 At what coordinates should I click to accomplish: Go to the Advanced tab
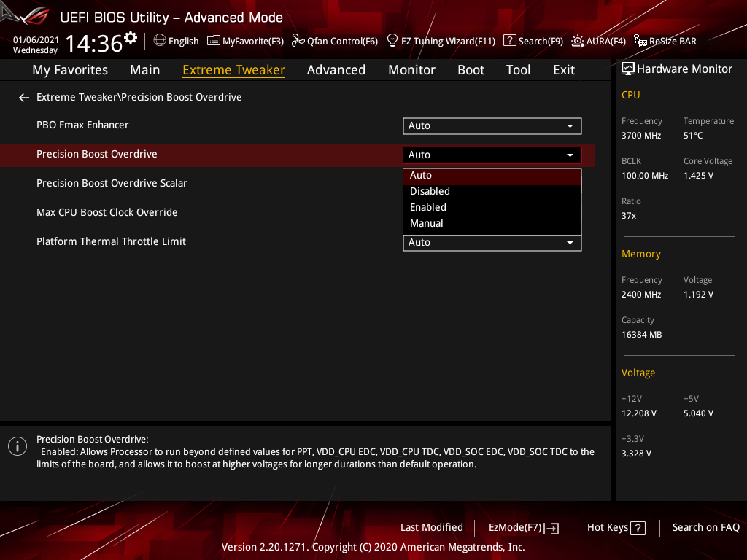click(x=336, y=70)
